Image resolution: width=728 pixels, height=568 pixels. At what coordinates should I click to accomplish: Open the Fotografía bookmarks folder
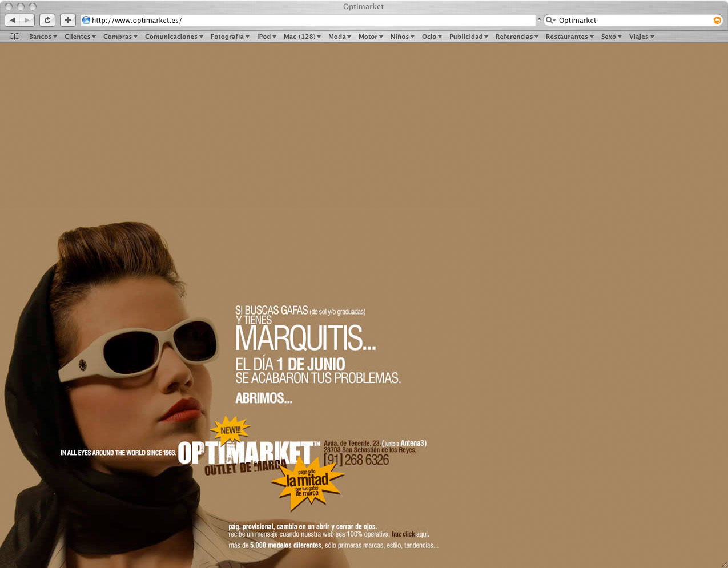[230, 37]
